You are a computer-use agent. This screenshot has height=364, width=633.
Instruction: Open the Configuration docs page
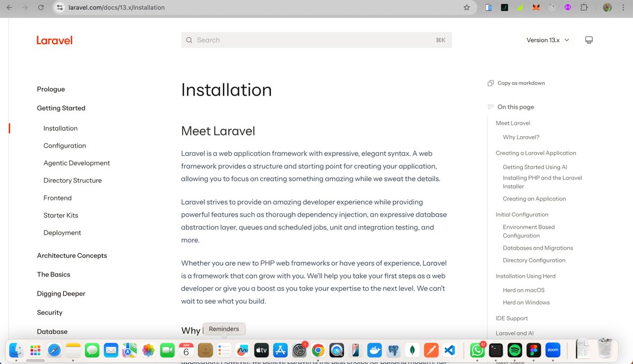coord(64,146)
